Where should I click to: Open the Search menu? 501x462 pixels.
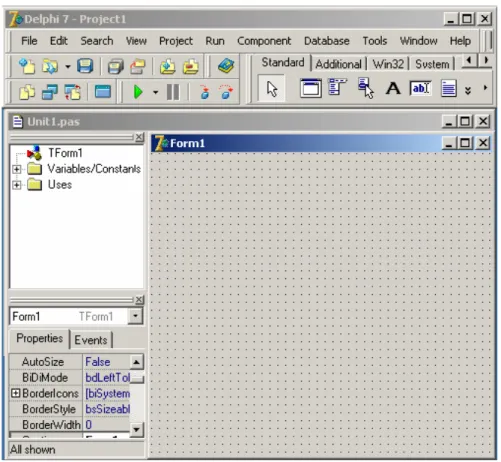pyautogui.click(x=97, y=41)
